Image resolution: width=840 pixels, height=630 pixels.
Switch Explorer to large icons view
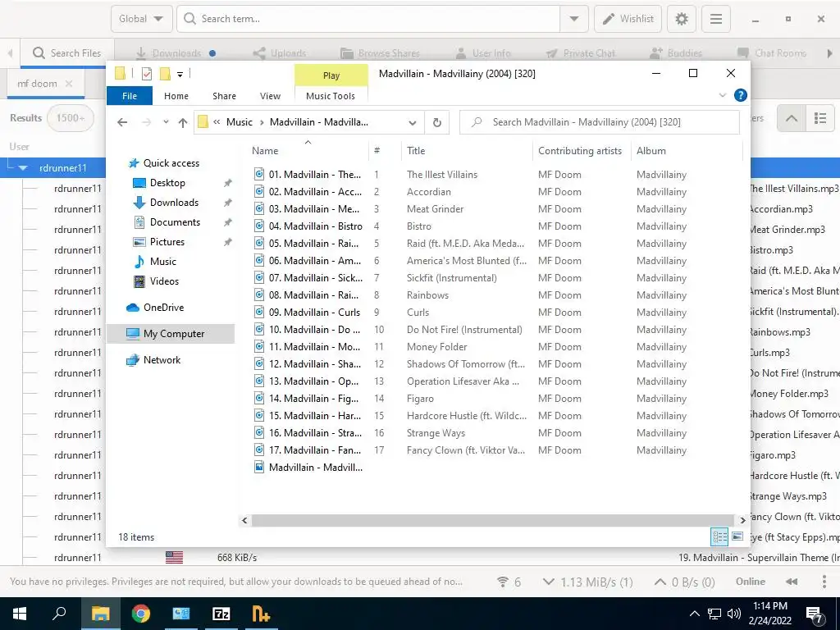[737, 536]
